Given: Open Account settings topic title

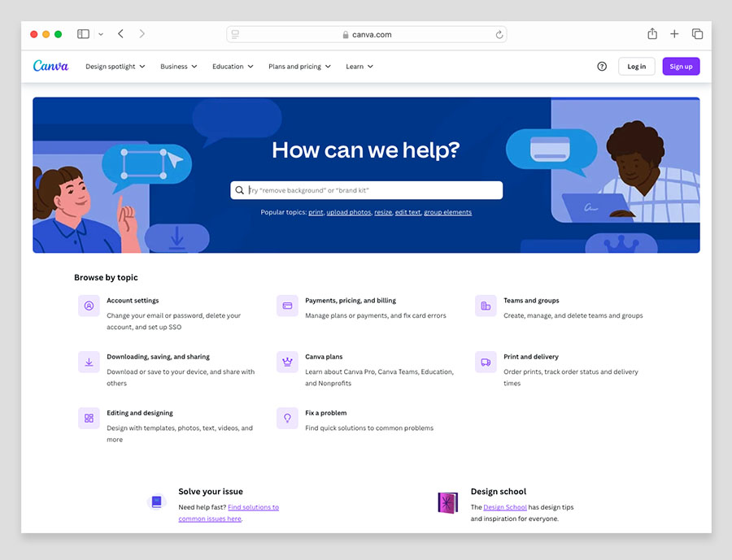Looking at the screenshot, I should click(x=133, y=301).
